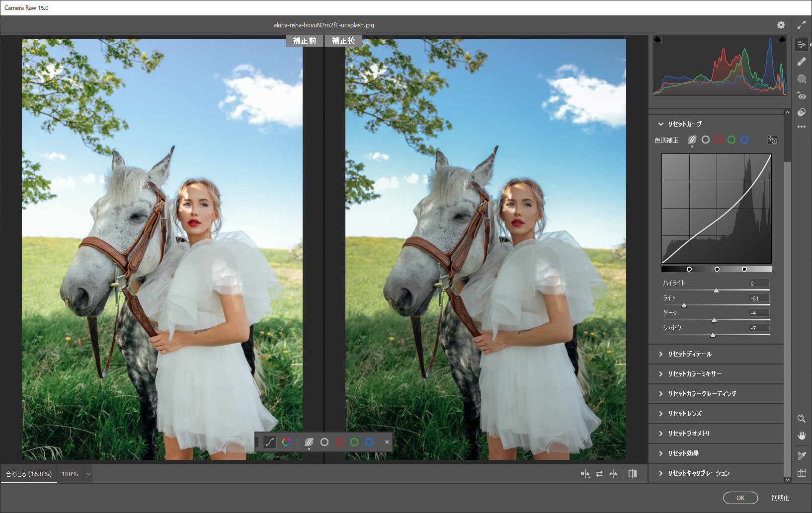Edit the ダーク value field showing -4
812x513 pixels.
click(x=759, y=313)
